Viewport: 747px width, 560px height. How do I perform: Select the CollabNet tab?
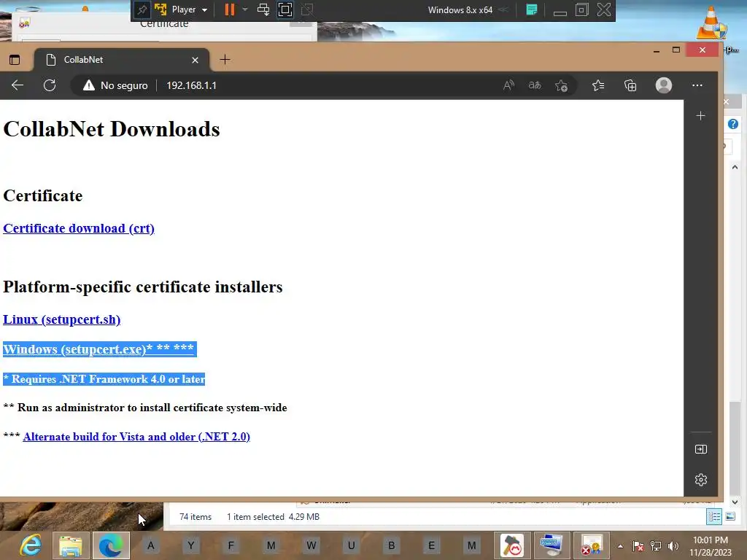tap(122, 60)
